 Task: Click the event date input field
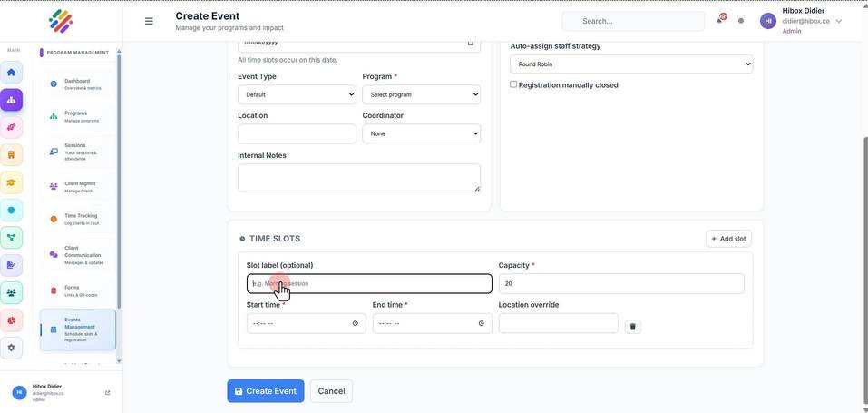point(359,46)
